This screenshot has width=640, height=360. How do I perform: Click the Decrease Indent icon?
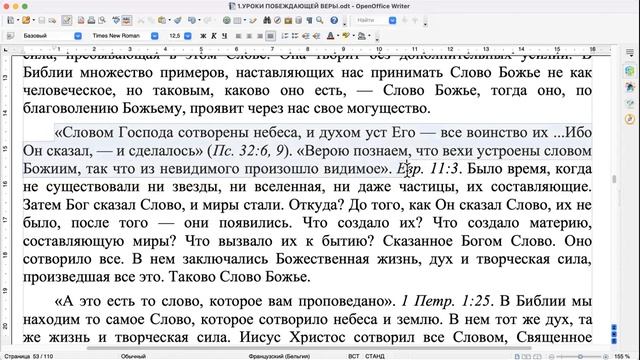[x=306, y=36]
